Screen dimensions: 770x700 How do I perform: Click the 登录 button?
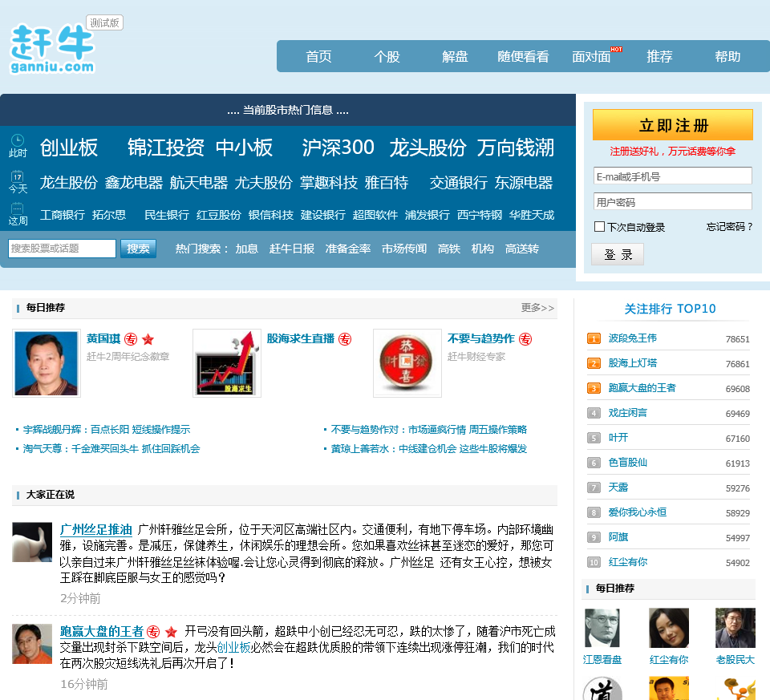(618, 254)
